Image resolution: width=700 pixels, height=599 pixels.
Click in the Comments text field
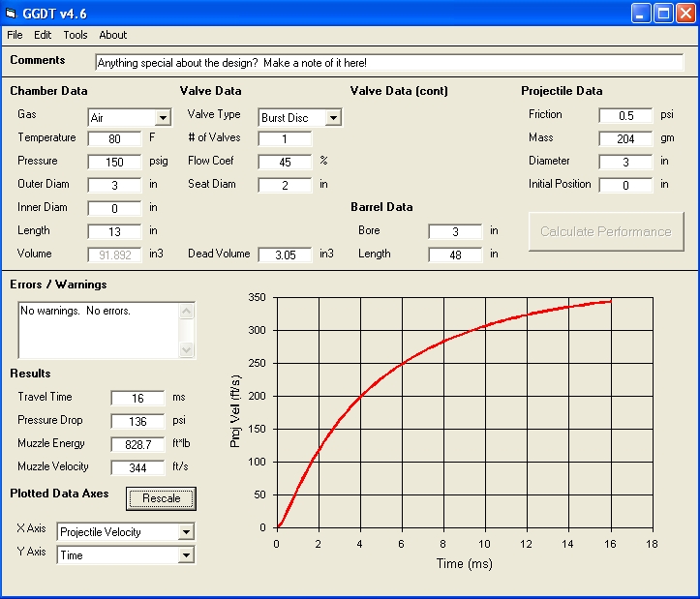point(388,63)
